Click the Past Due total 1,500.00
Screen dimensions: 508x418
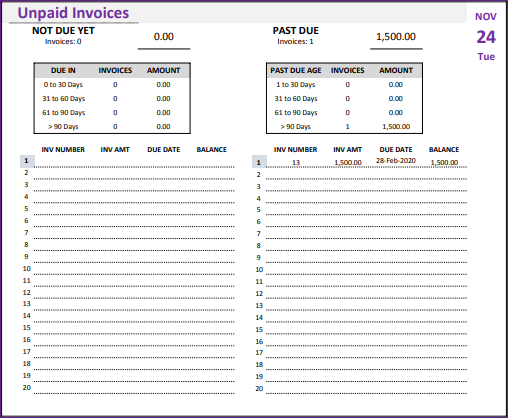click(x=396, y=37)
